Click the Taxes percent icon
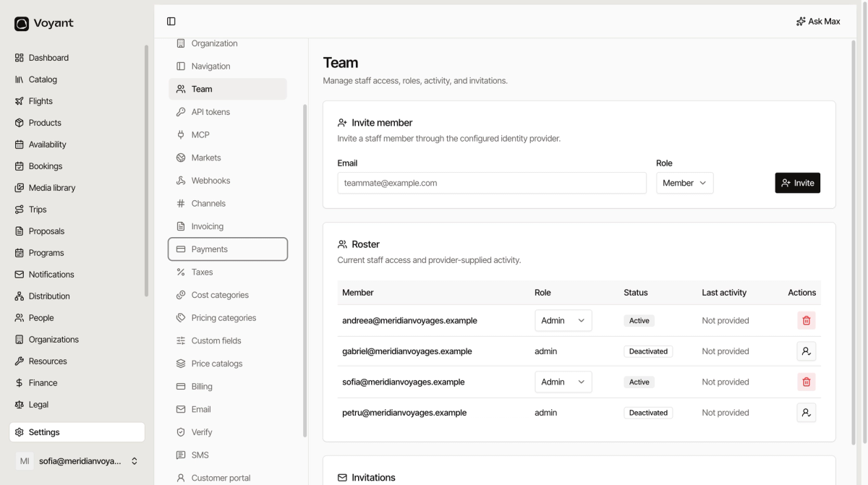Screen dimensions: 868x485 pos(181,272)
